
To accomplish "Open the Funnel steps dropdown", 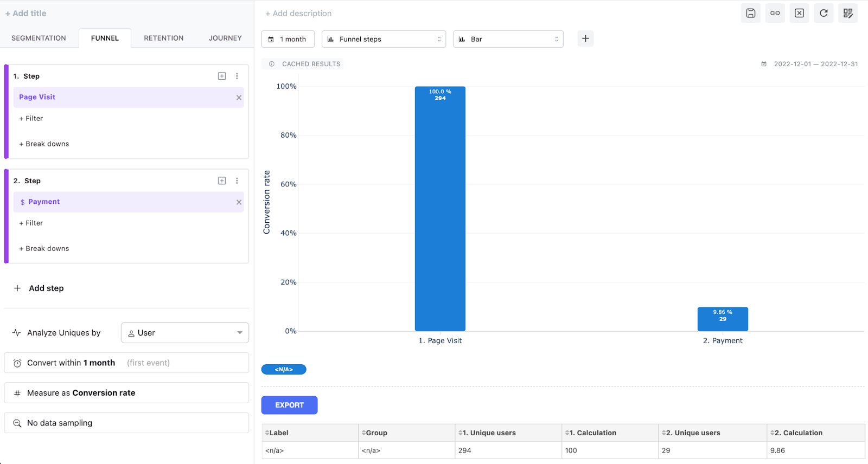I will pyautogui.click(x=384, y=39).
